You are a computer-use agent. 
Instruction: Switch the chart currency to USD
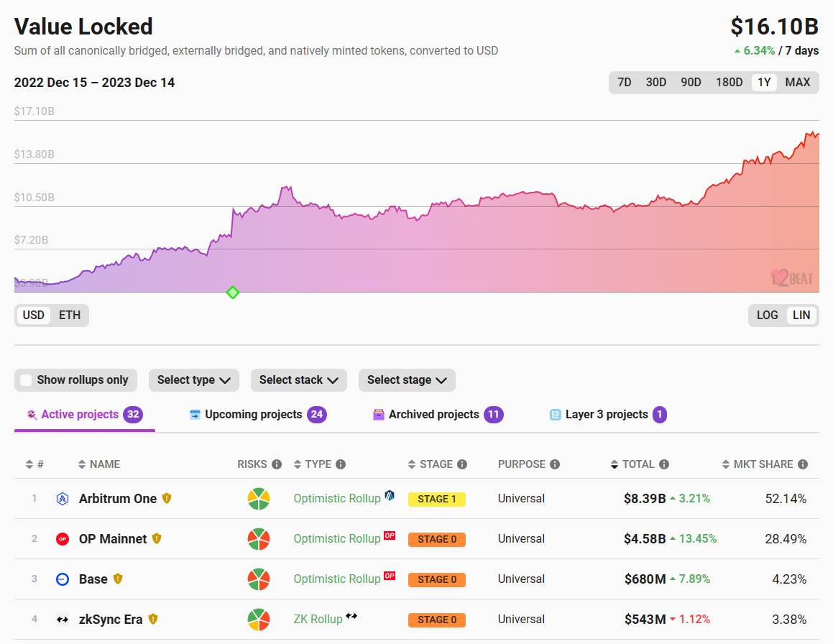(x=34, y=315)
